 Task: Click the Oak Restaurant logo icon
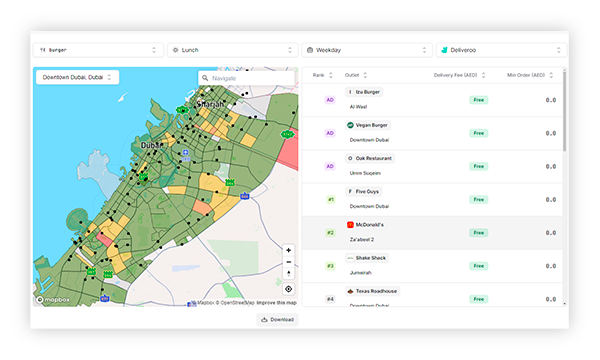coord(350,158)
